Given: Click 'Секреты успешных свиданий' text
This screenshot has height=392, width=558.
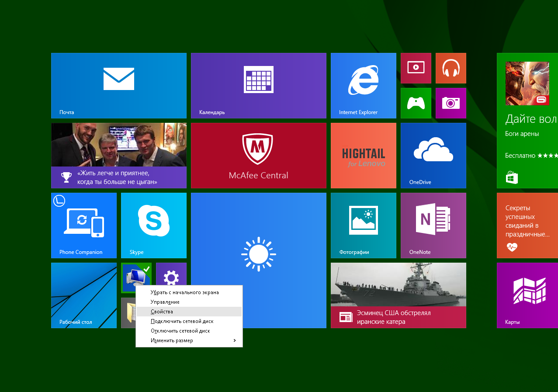Looking at the screenshot, I should click(x=527, y=221).
